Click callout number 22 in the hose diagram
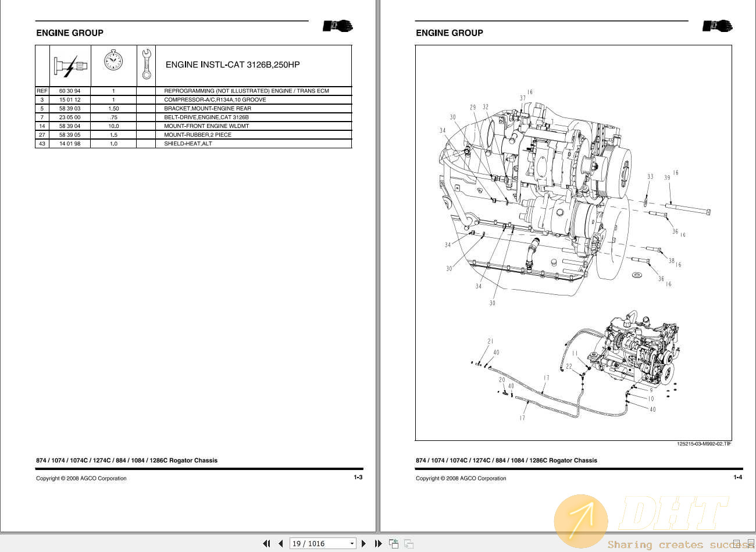The height and width of the screenshot is (552, 756). pyautogui.click(x=569, y=366)
